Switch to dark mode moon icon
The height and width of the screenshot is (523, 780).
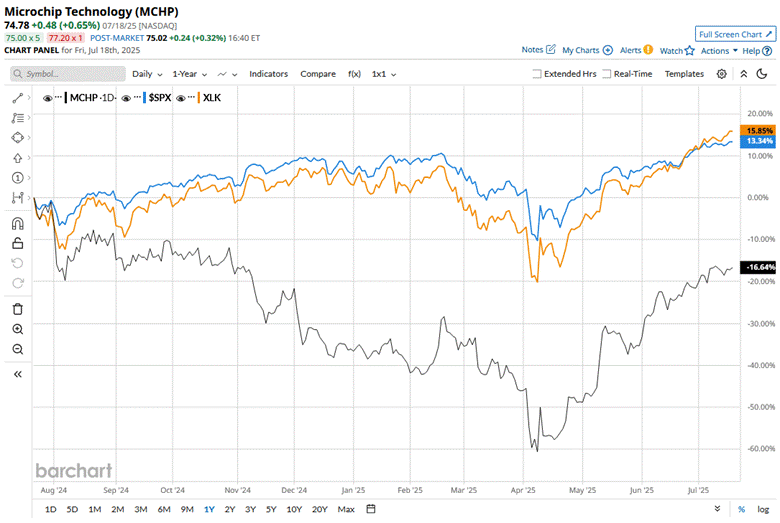pyautogui.click(x=762, y=74)
